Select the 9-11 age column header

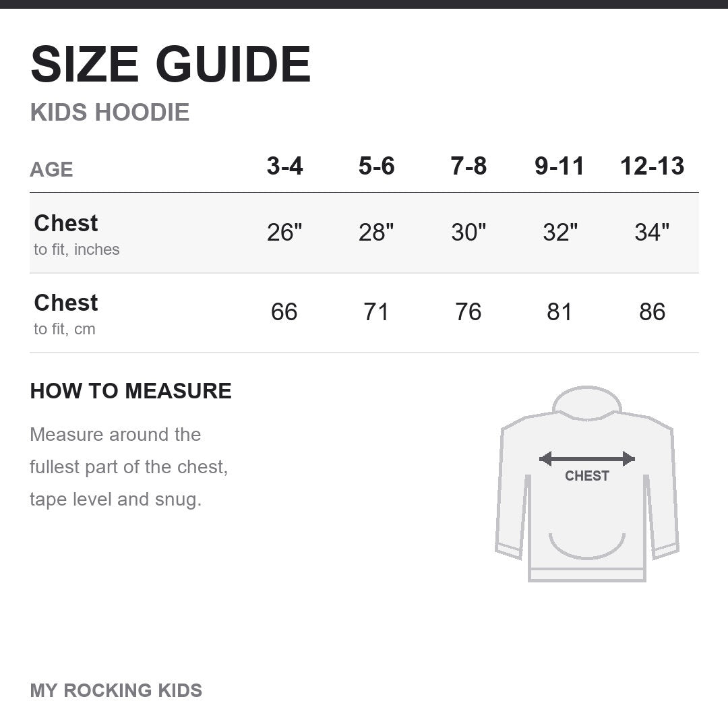pyautogui.click(x=559, y=166)
